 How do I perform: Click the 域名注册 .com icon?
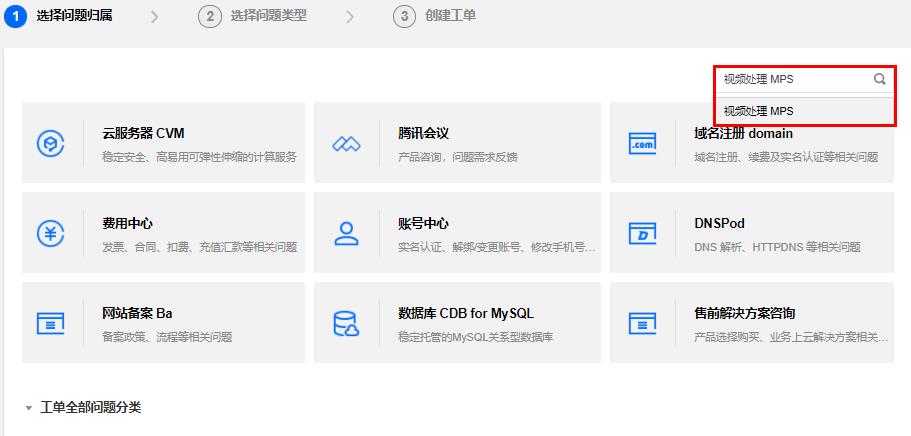pyautogui.click(x=643, y=143)
